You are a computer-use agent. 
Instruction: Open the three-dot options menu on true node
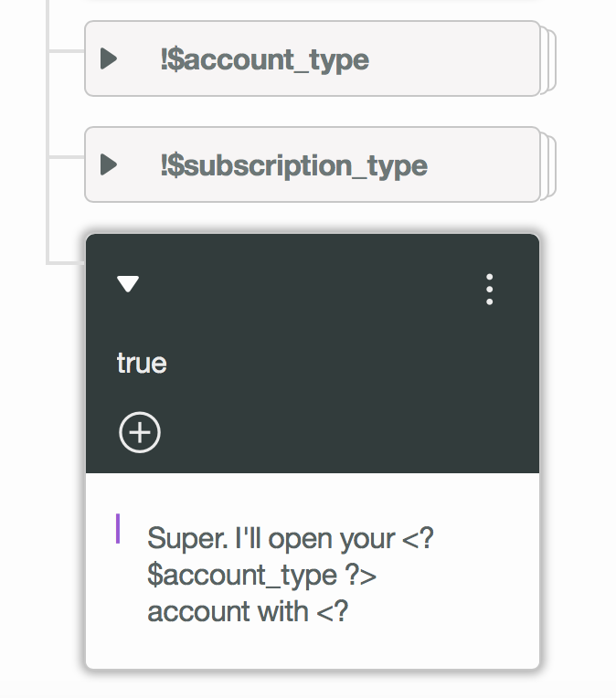(490, 289)
